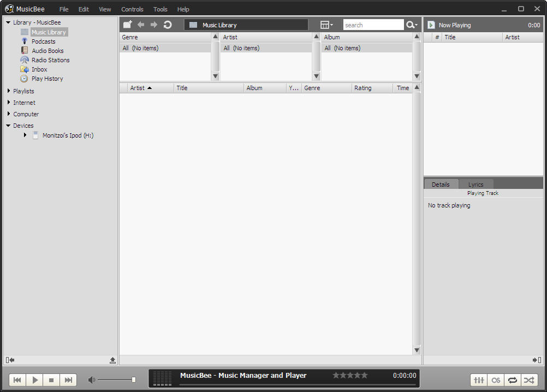Screen dimensions: 547x392
Task: Select All (No items) in the Album filter
Action: point(367,48)
